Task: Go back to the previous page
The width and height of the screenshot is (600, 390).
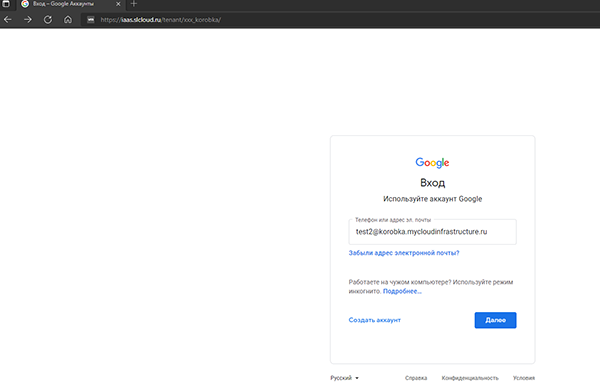Action: pyautogui.click(x=8, y=20)
